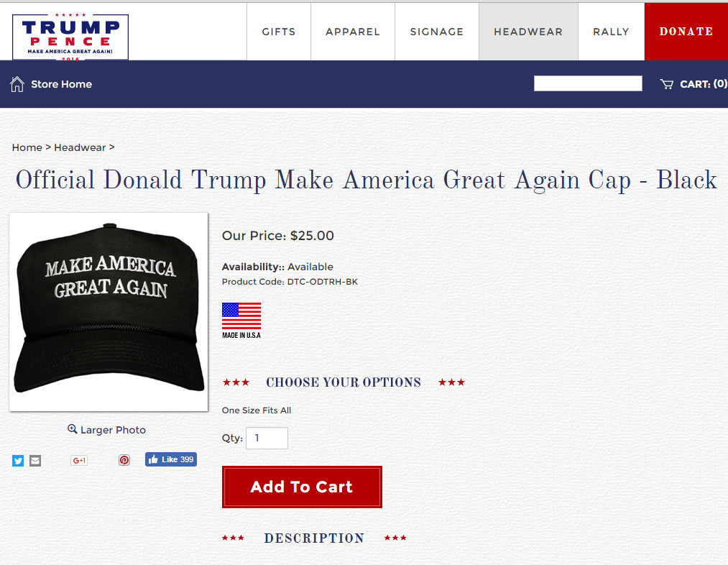Share product via email envelope icon
The height and width of the screenshot is (565, 728).
click(35, 461)
